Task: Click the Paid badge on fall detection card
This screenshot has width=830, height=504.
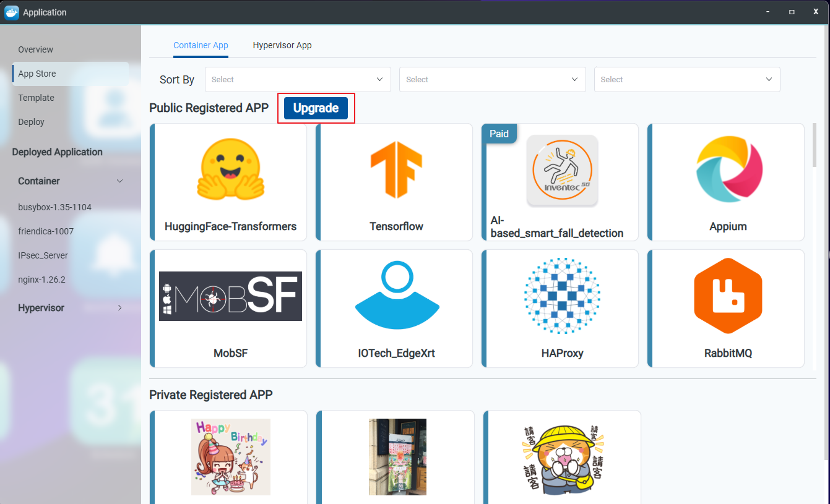Action: pos(499,134)
